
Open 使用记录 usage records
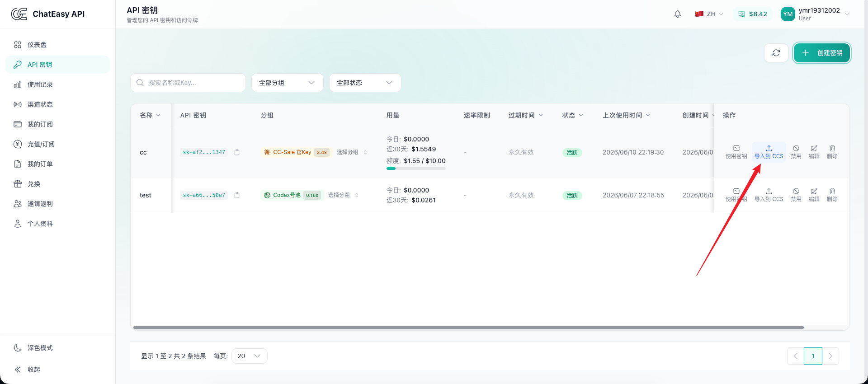pos(57,84)
